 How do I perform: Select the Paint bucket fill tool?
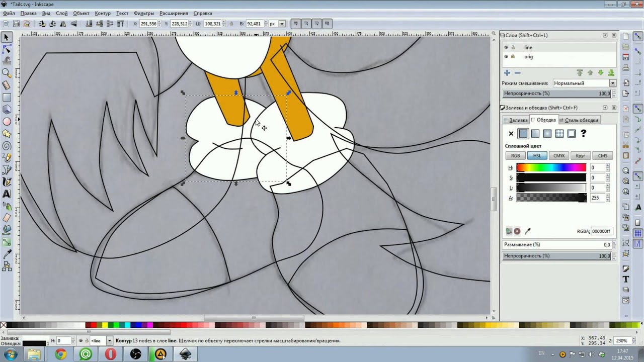click(7, 230)
